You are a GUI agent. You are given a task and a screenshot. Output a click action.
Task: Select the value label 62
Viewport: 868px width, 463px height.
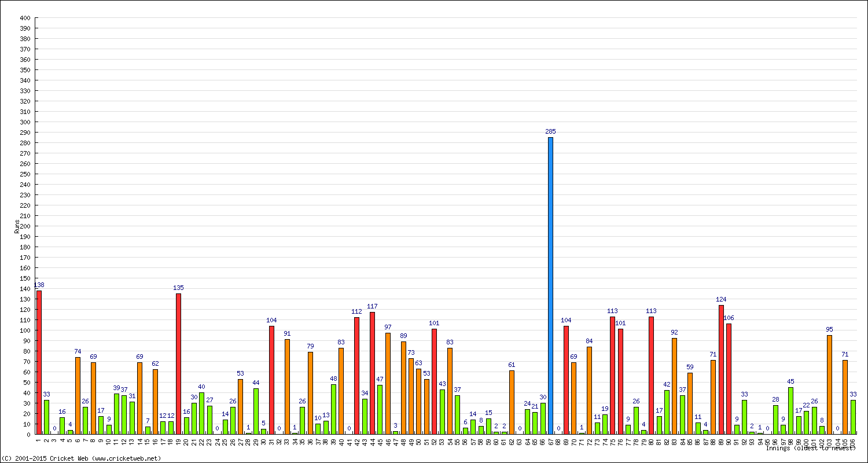pos(155,363)
